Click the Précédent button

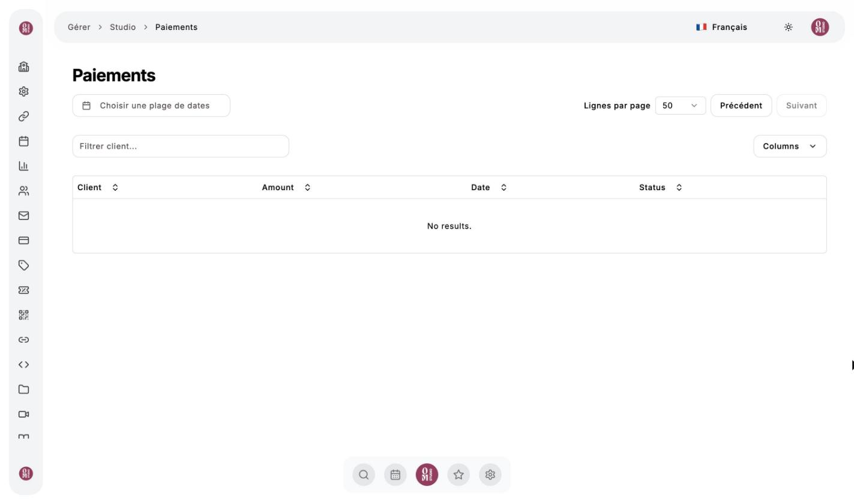click(741, 106)
